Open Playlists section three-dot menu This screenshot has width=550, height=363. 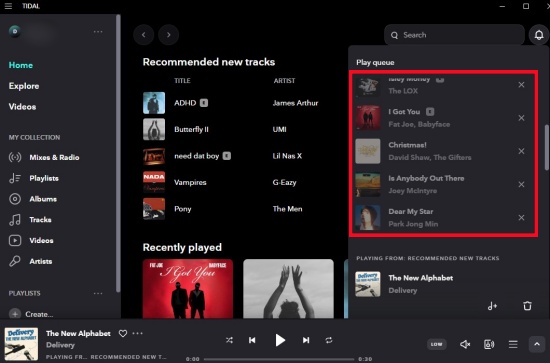(x=98, y=293)
